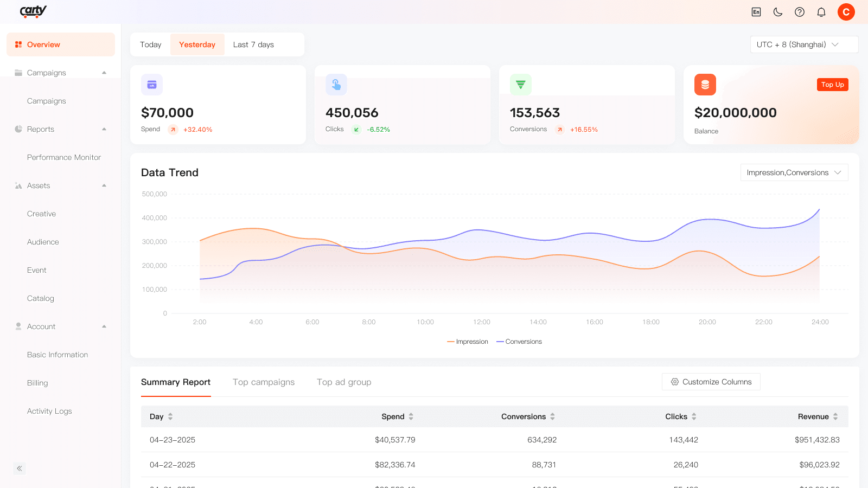Click the Conversions up-trend arrow icon
This screenshot has height=488, width=868.
point(560,130)
